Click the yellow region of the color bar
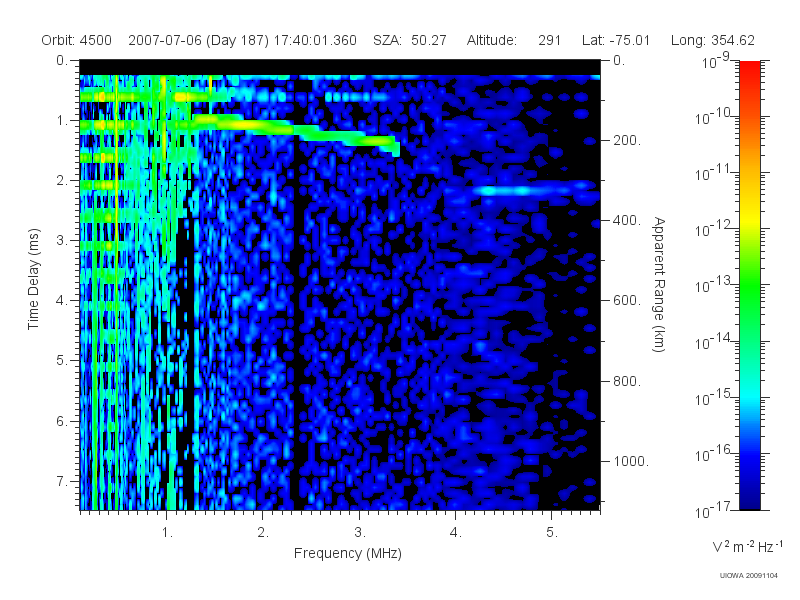Image resolution: width=800 pixels, height=600 pixels. (749, 220)
